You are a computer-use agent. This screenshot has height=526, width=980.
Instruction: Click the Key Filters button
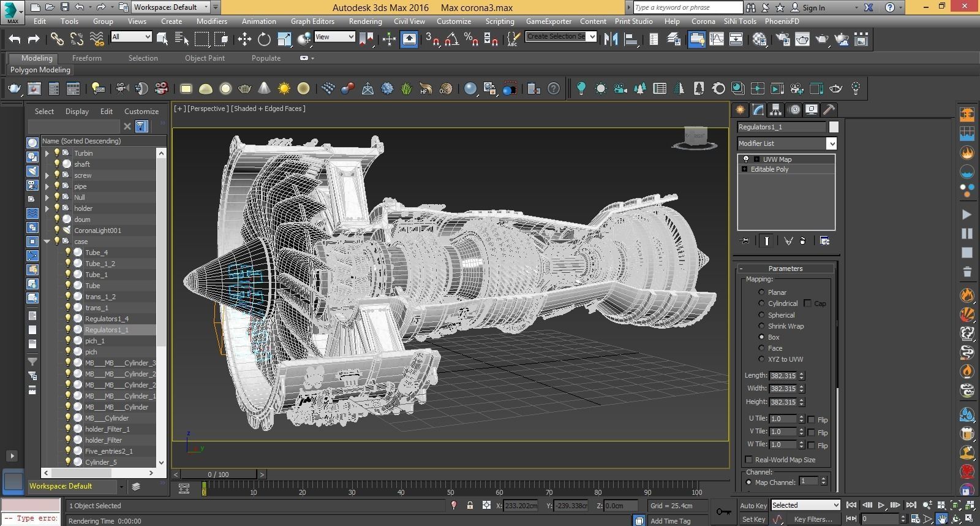click(813, 519)
